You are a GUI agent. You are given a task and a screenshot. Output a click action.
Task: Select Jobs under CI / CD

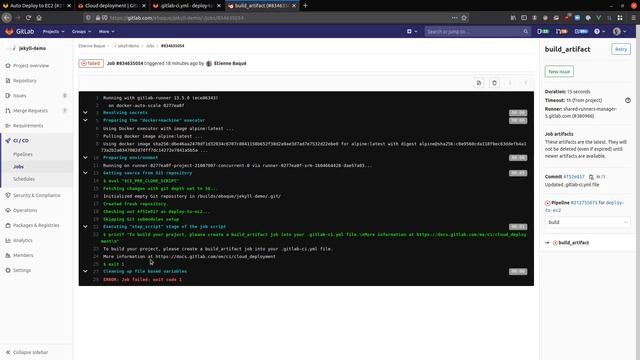[18, 167]
